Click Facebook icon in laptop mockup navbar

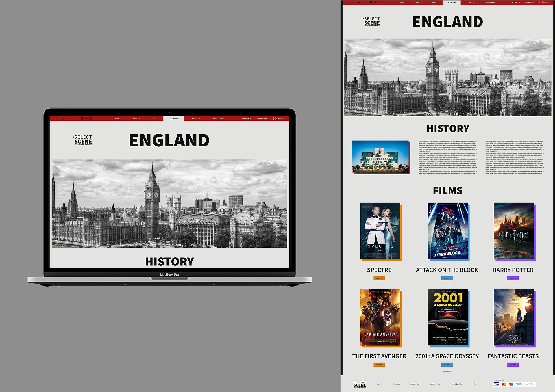coord(82,118)
